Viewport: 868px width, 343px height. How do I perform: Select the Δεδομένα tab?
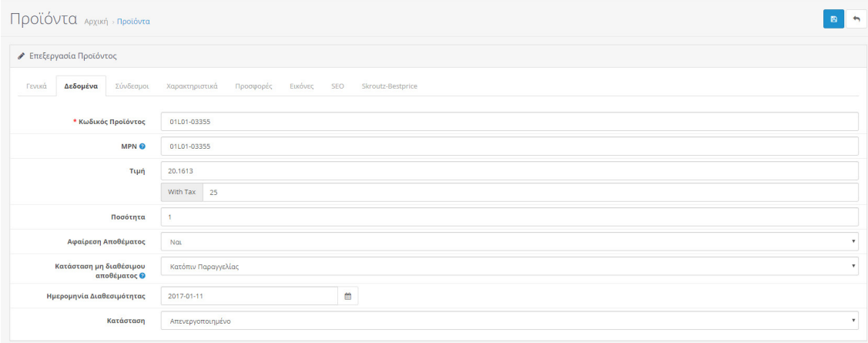[81, 86]
